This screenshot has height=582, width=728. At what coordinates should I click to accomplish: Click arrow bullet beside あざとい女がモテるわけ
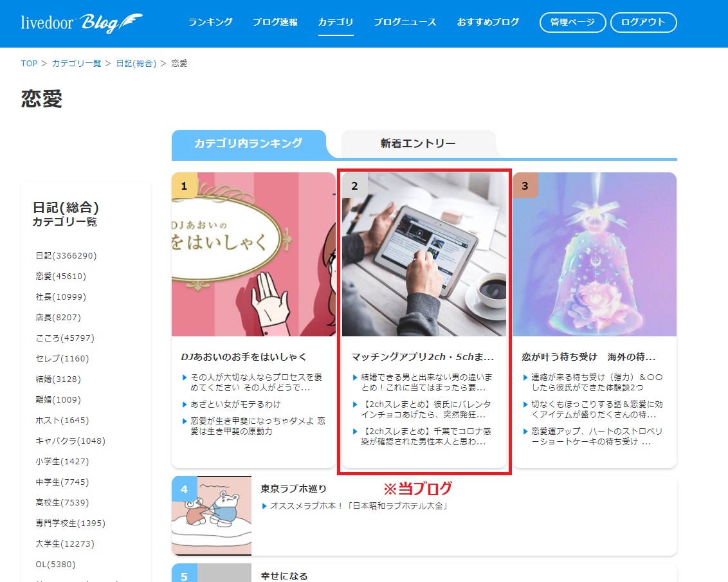point(185,405)
